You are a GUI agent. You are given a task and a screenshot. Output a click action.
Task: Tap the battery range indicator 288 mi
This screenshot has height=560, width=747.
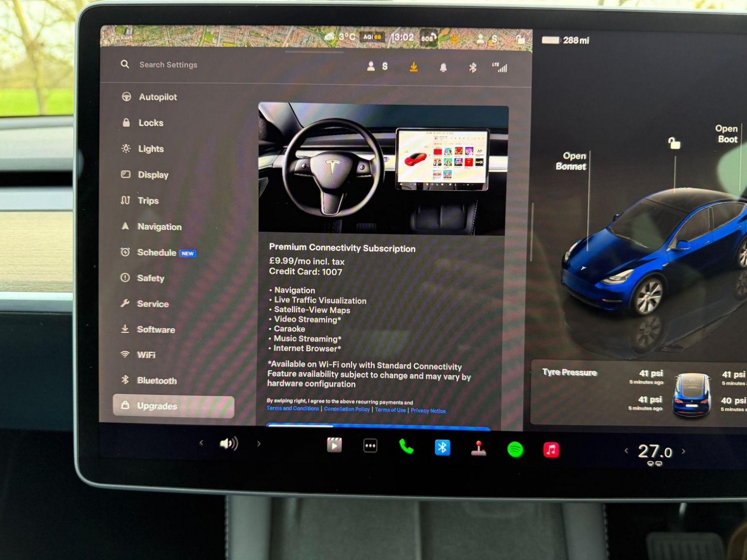565,40
